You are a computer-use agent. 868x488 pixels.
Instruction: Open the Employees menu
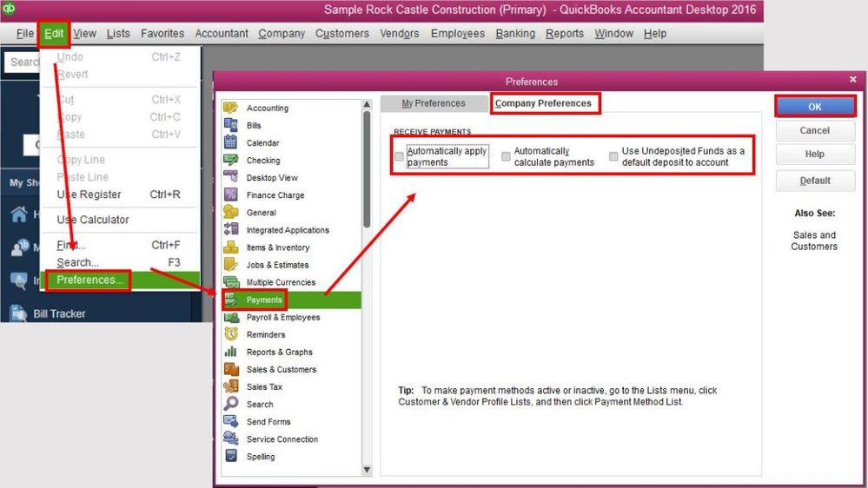458,34
